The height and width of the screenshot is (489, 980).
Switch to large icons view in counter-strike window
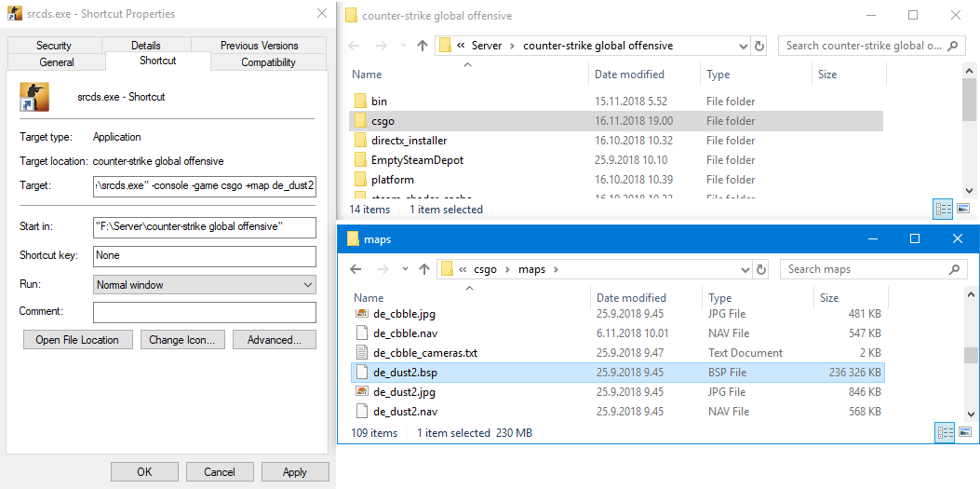[x=963, y=210]
